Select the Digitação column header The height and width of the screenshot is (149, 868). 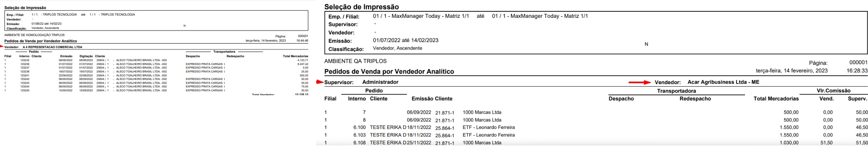pyautogui.click(x=86, y=56)
